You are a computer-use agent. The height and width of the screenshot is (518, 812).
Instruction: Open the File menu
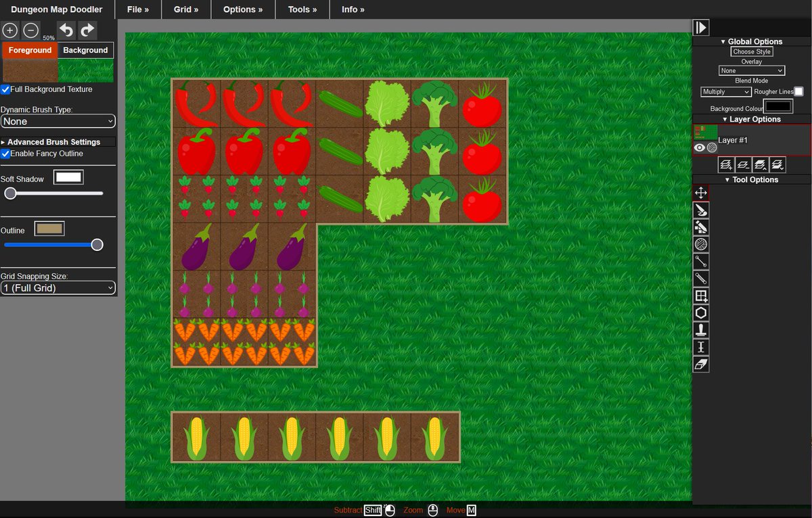coord(138,9)
